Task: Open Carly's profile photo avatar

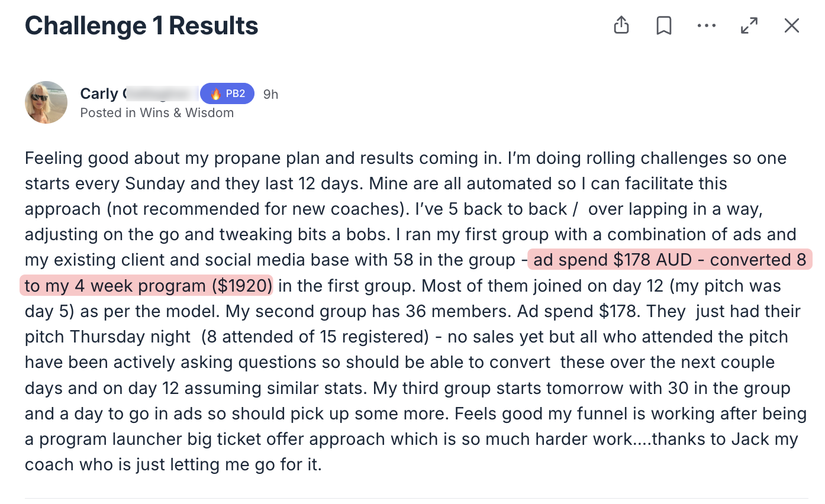Action: tap(46, 102)
